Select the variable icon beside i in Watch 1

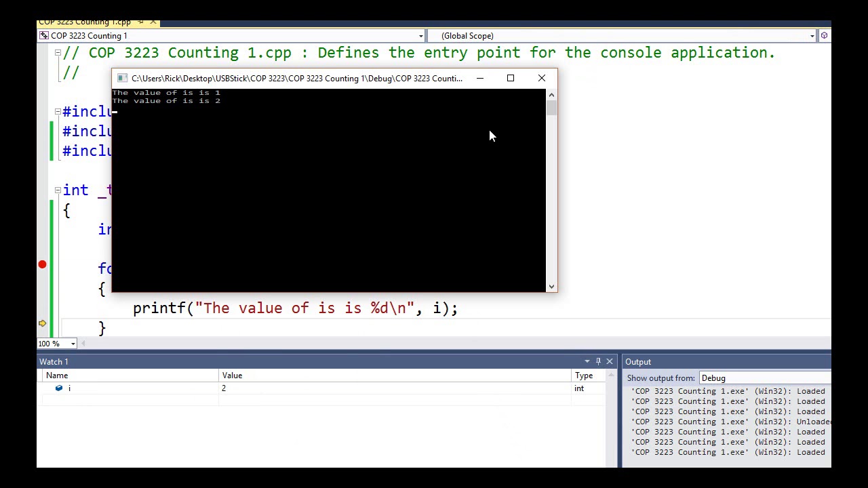[59, 388]
